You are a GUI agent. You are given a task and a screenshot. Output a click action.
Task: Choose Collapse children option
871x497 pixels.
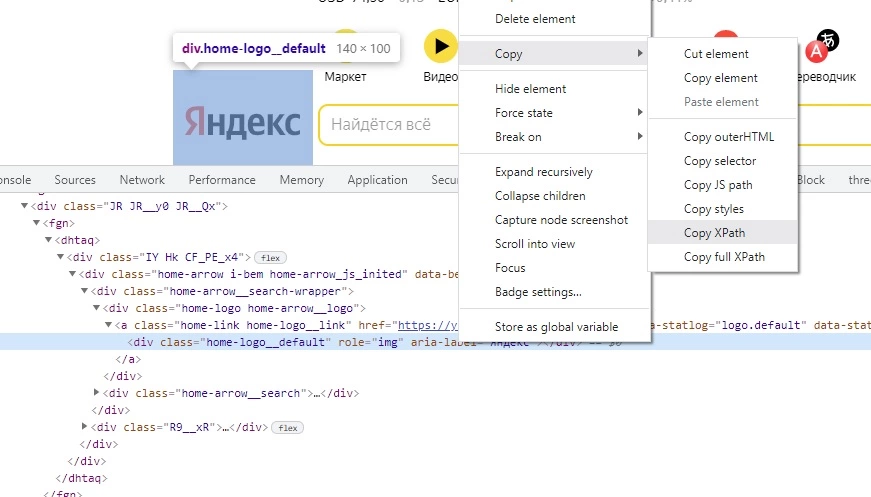tap(554, 195)
